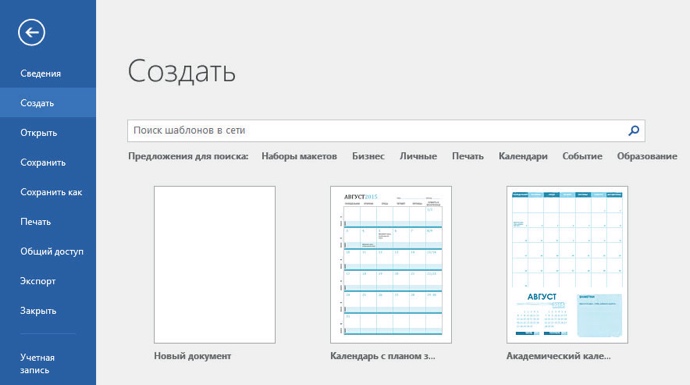Image resolution: width=690 pixels, height=385 pixels.
Task: Choose the Образование suggestion link
Action: point(647,156)
